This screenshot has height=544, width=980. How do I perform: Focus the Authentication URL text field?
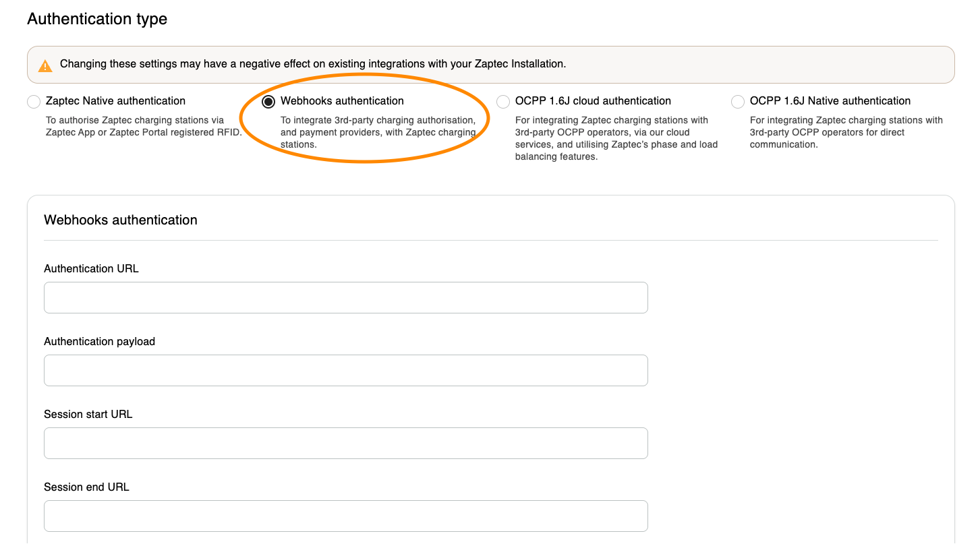(345, 298)
